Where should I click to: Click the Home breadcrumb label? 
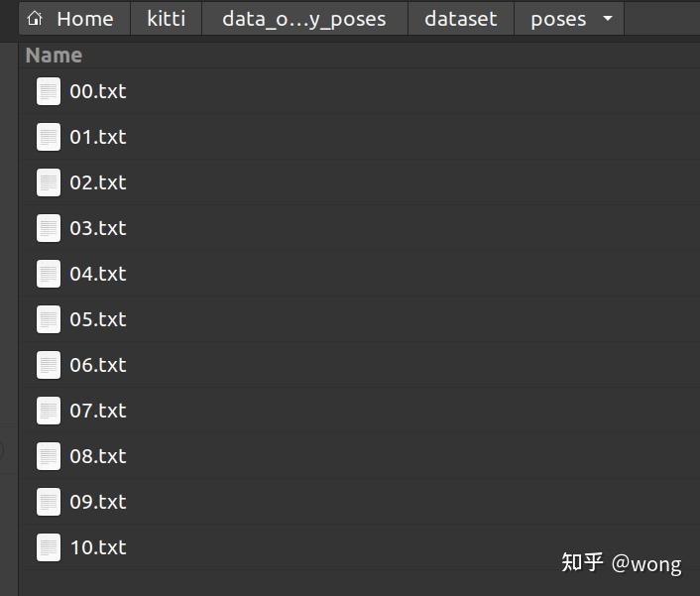pyautogui.click(x=84, y=19)
